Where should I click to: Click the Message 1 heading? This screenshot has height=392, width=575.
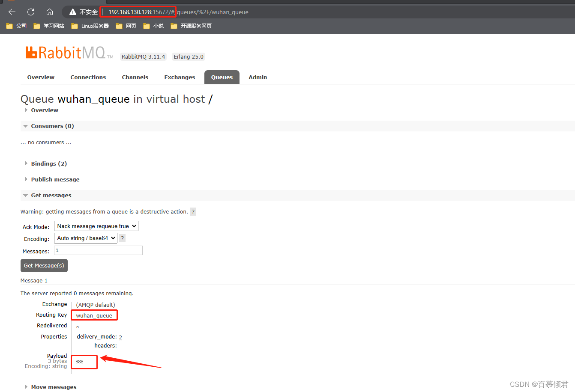34,281
